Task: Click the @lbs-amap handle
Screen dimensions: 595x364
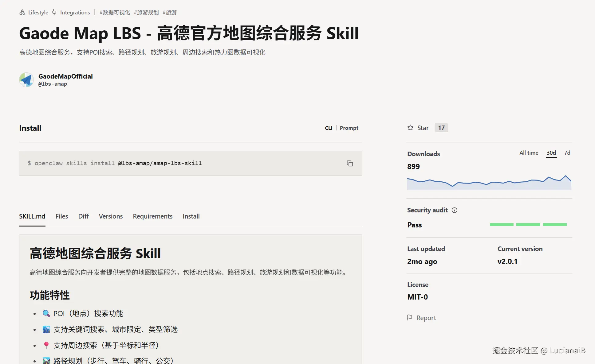Action: coord(53,84)
